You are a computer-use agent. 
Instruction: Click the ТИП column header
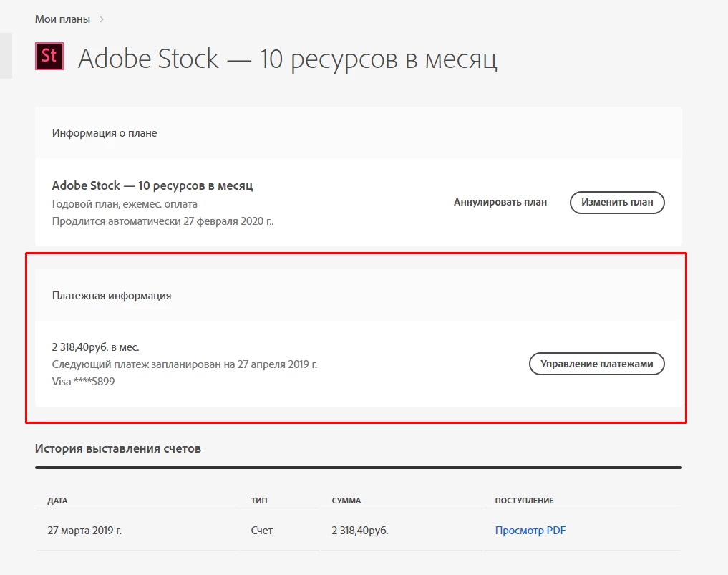(x=259, y=501)
